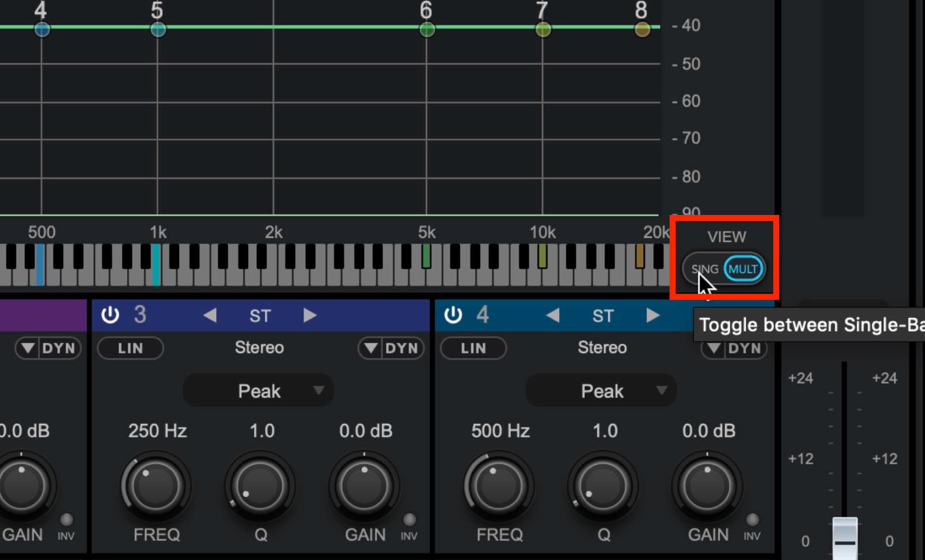Screen dimensions: 925x560
Task: Click the band 3 Q value 1.0
Action: coord(262,431)
